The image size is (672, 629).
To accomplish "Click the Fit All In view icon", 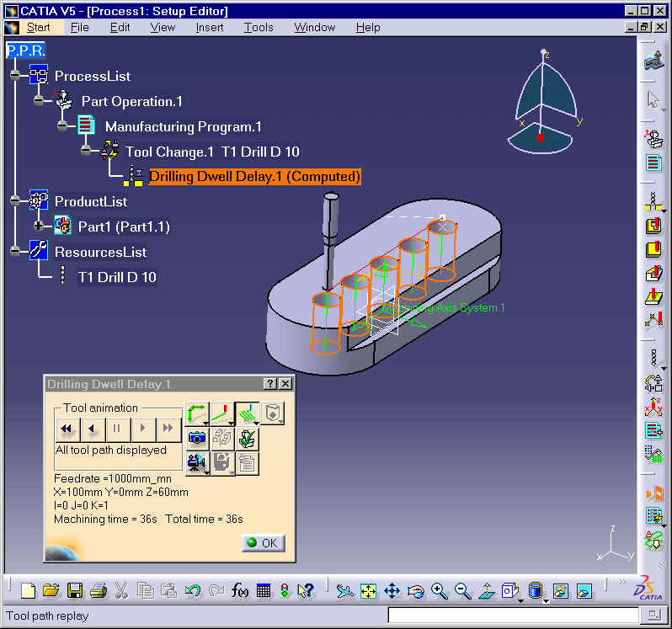I will (369, 591).
